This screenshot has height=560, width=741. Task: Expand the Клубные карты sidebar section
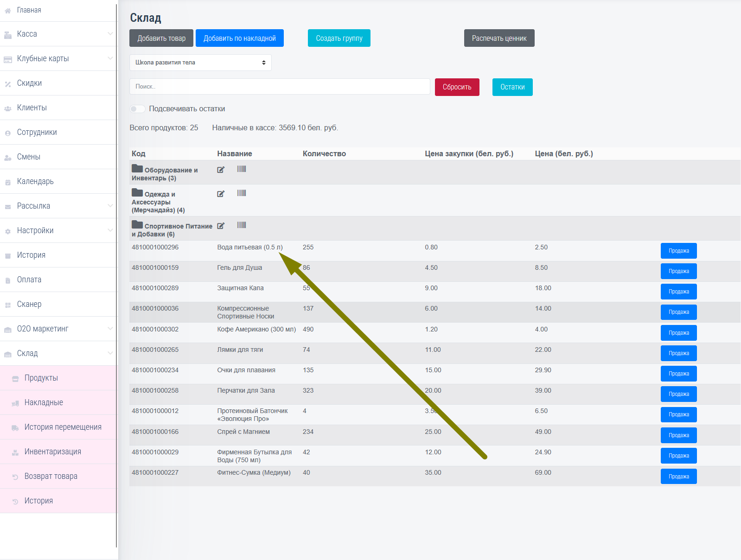pos(58,58)
